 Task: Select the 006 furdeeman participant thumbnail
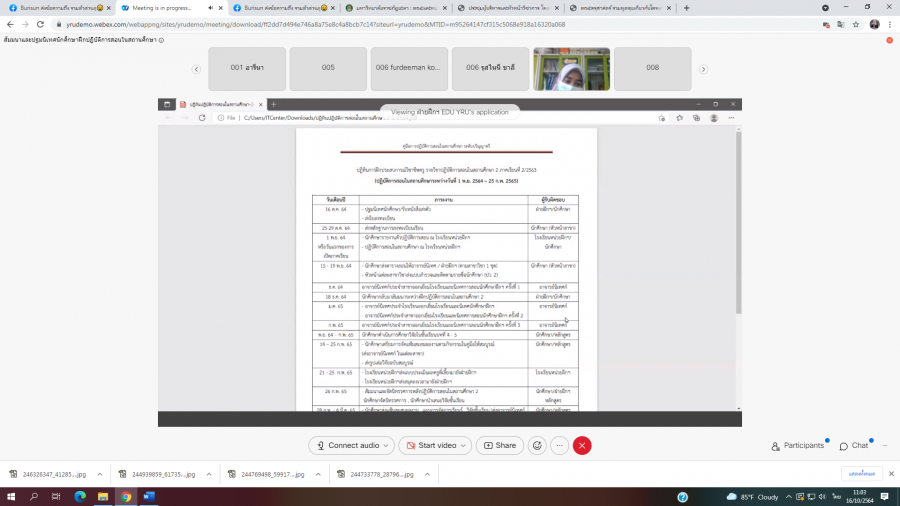click(410, 69)
